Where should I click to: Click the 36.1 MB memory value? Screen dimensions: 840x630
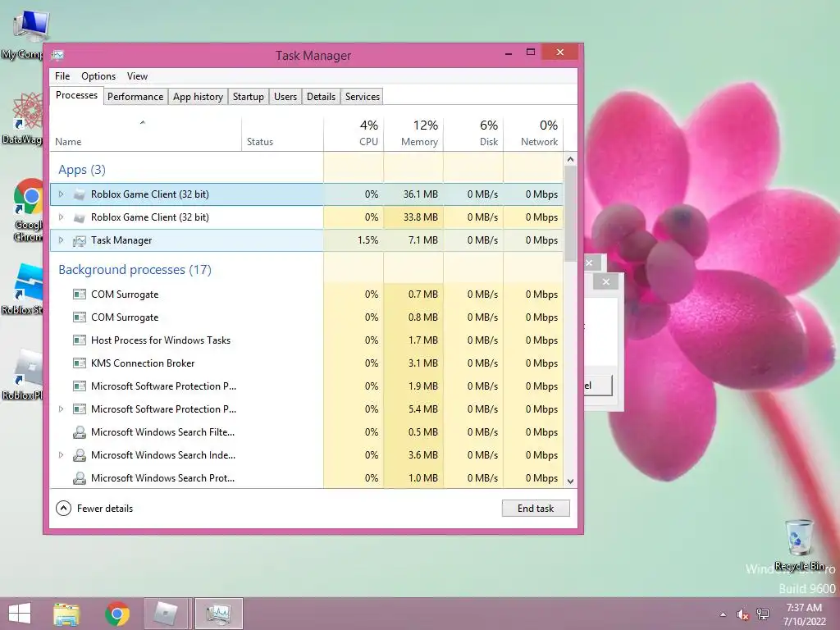point(421,194)
